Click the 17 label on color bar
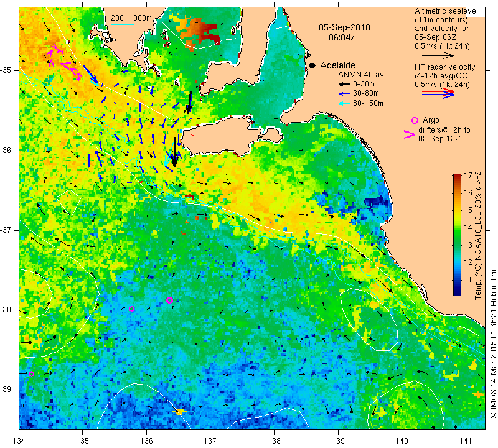 468,175
